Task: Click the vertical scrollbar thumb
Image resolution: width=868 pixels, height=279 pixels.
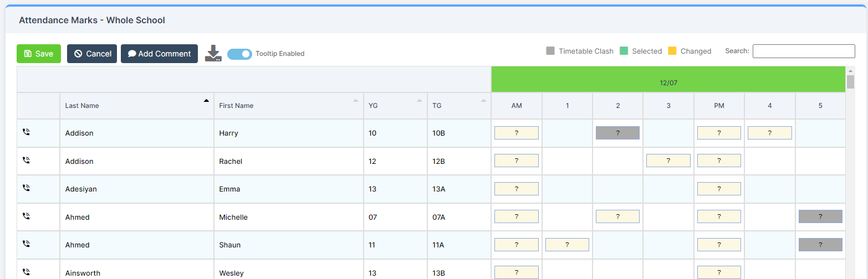Action: tap(851, 82)
